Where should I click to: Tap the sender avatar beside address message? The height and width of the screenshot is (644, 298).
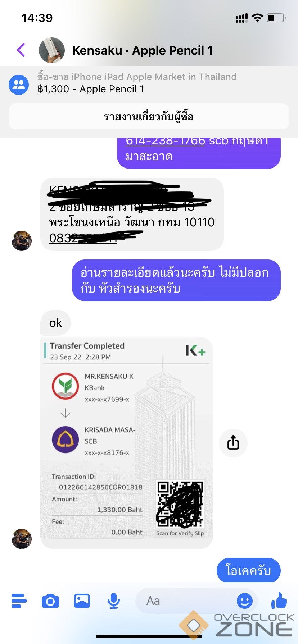pyautogui.click(x=22, y=241)
